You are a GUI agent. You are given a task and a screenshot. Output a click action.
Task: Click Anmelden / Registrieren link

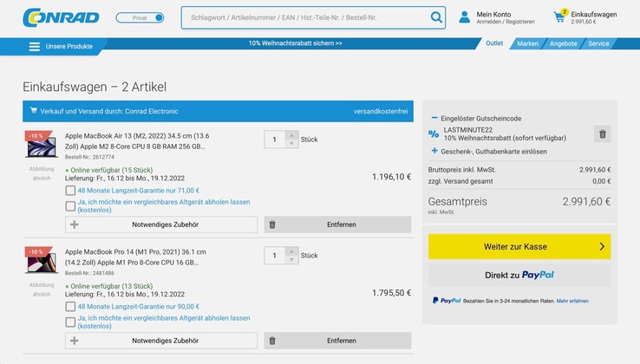pos(506,22)
